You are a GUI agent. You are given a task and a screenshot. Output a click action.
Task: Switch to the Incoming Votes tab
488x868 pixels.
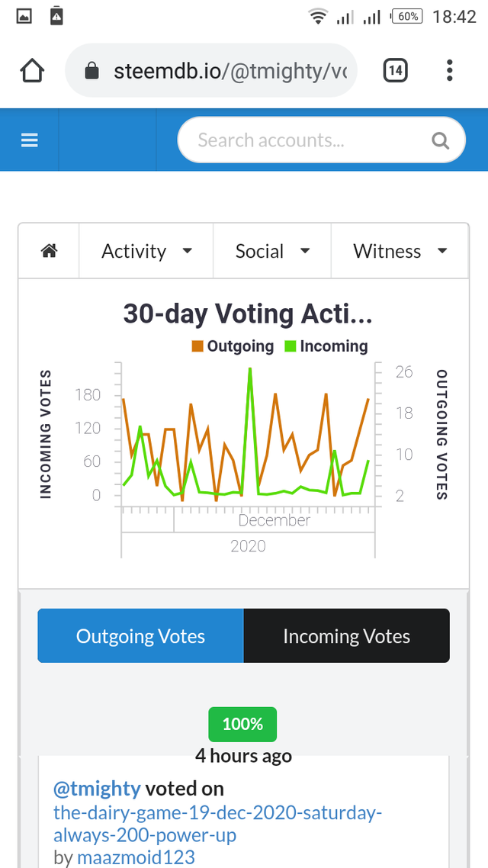tap(346, 636)
